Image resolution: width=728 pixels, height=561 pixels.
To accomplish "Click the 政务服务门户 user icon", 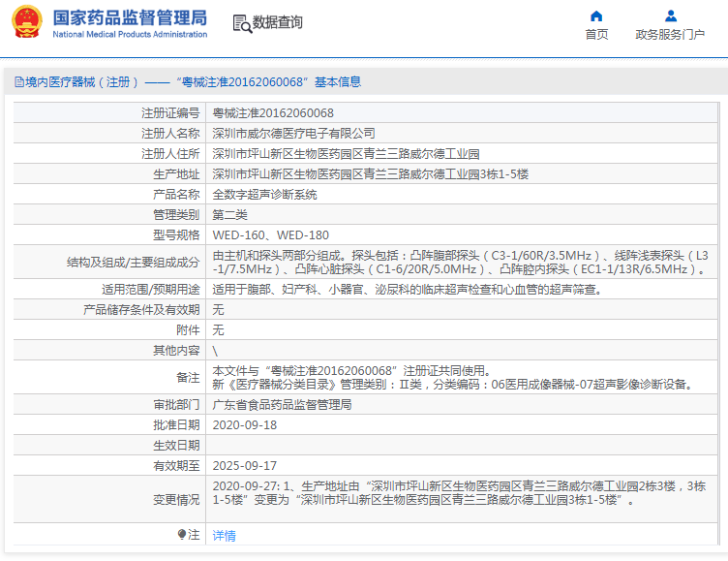I will [x=671, y=16].
